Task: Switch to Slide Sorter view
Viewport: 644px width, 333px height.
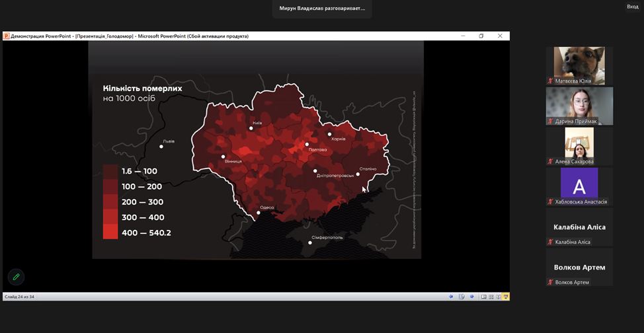Action: (491, 297)
